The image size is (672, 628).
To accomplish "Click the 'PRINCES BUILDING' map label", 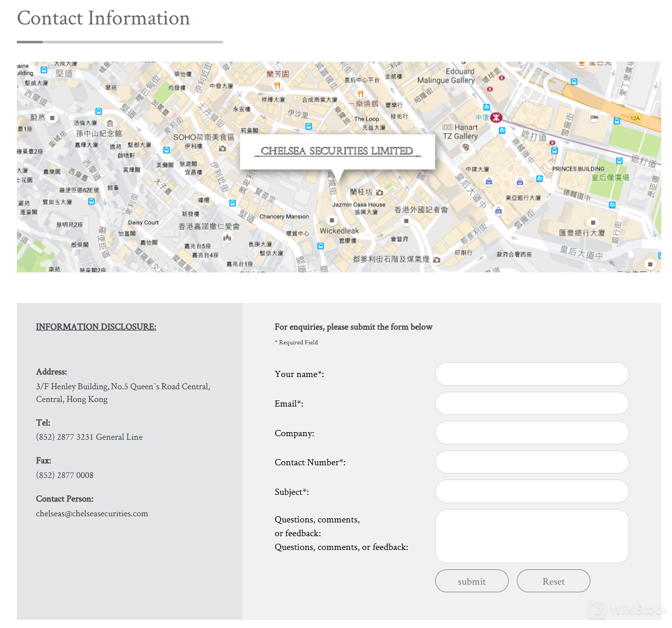I will click(x=578, y=169).
